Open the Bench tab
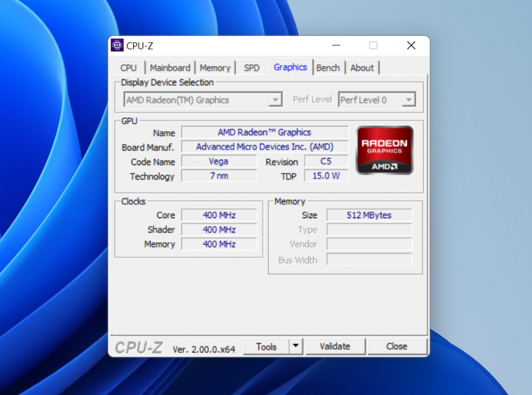Screen dimensions: 532x395 tap(328, 68)
